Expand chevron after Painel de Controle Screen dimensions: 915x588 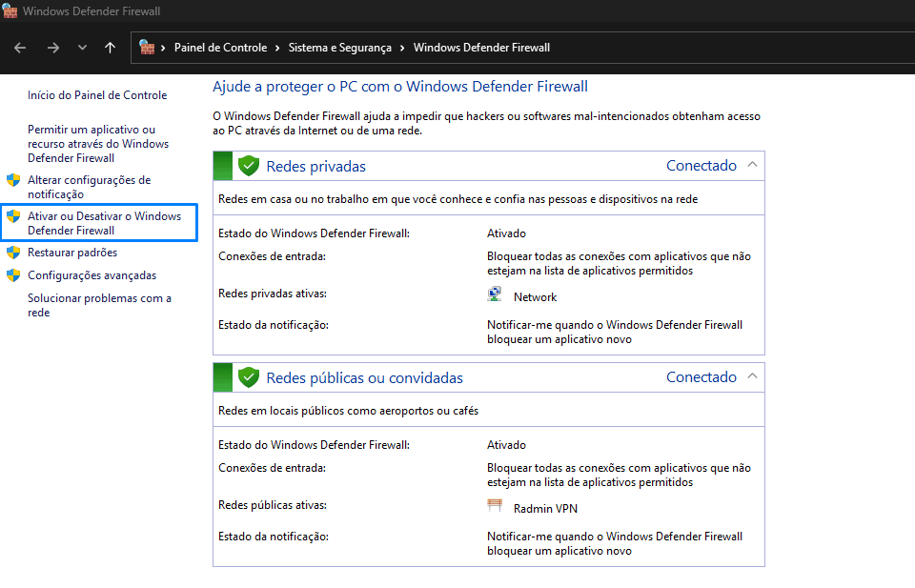point(277,48)
